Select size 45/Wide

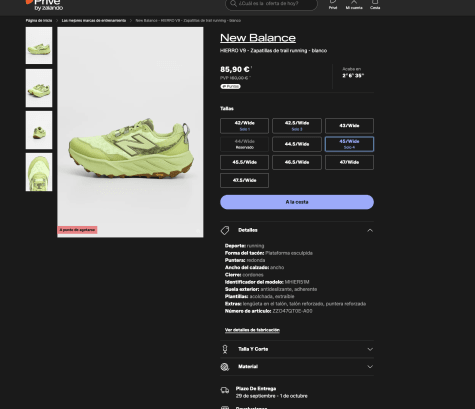(349, 144)
